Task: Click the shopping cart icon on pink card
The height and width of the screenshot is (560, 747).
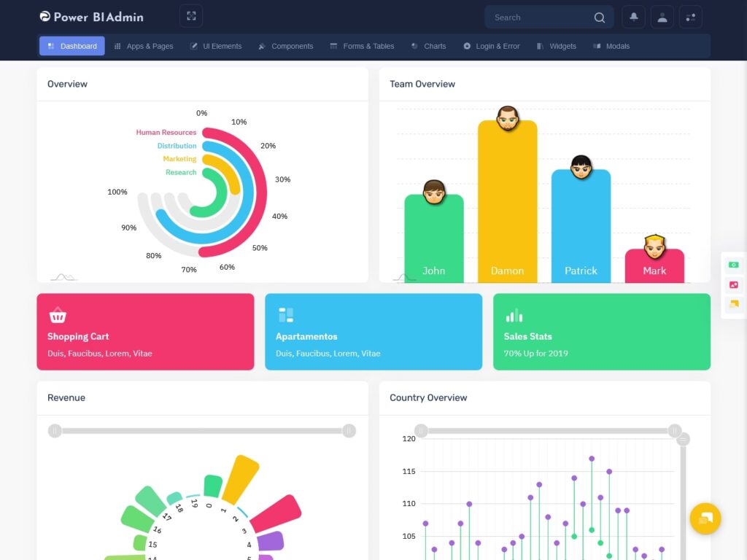Action: [x=58, y=315]
